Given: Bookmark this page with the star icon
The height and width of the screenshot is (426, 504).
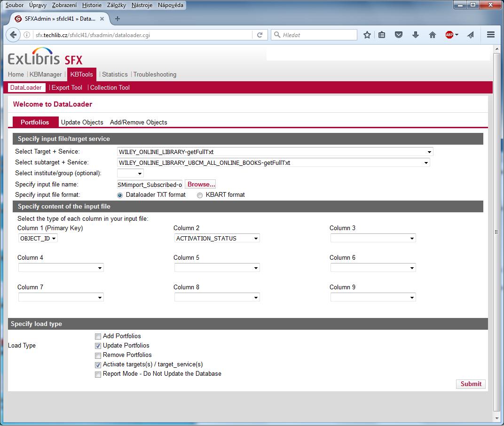Looking at the screenshot, I should pos(367,35).
